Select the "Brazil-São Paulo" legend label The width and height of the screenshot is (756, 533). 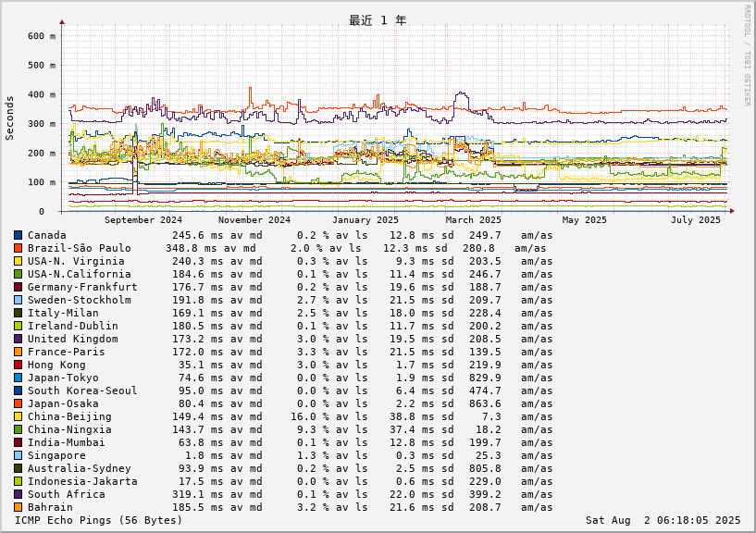tap(79, 248)
